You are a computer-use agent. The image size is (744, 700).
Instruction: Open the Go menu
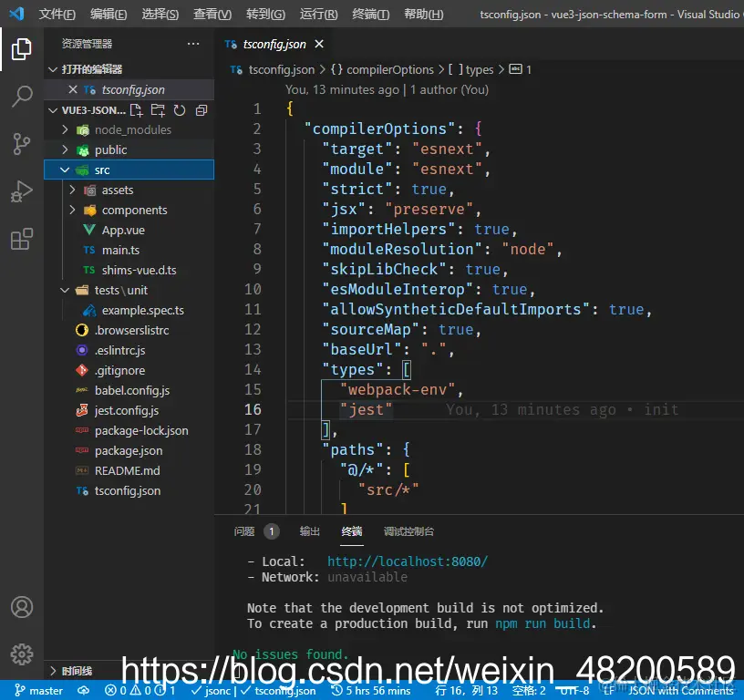click(x=265, y=15)
